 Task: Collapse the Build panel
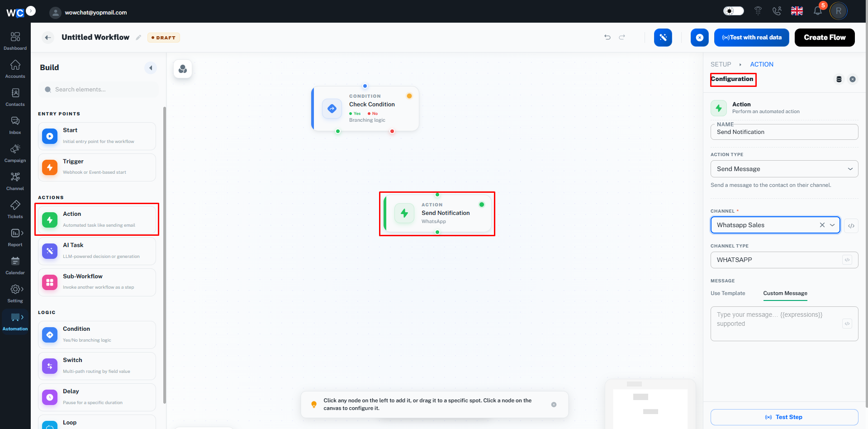click(x=151, y=68)
